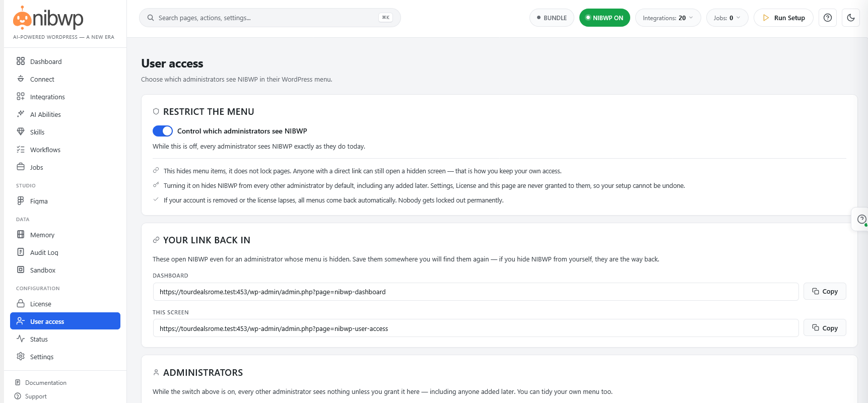868x403 pixels.
Task: Open help via top bar question-mark icon
Action: tap(828, 18)
